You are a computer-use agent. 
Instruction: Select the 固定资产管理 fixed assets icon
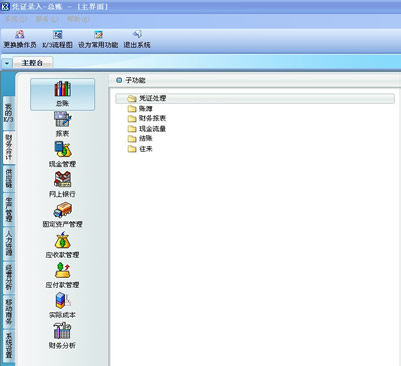tap(62, 214)
